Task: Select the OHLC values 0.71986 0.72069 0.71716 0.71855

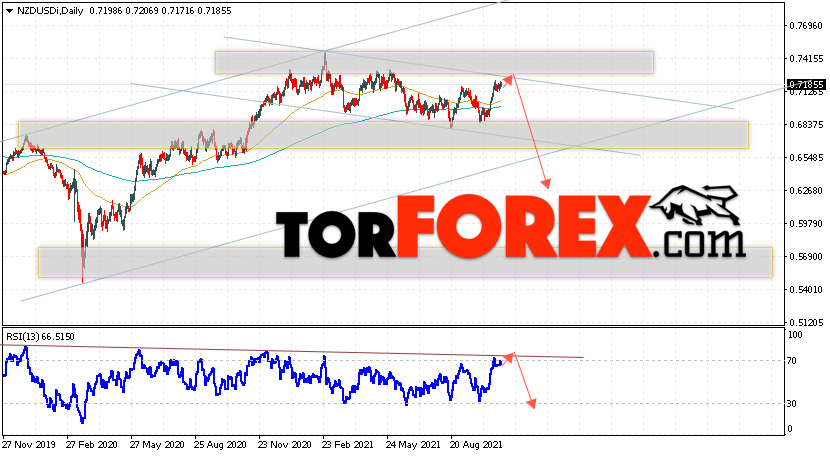Action: click(x=160, y=11)
